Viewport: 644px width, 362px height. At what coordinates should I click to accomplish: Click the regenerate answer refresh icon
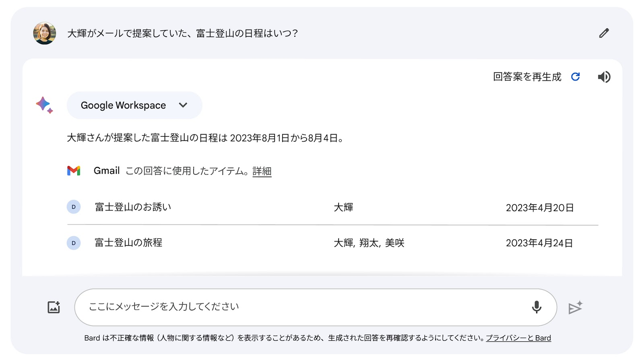tap(576, 76)
